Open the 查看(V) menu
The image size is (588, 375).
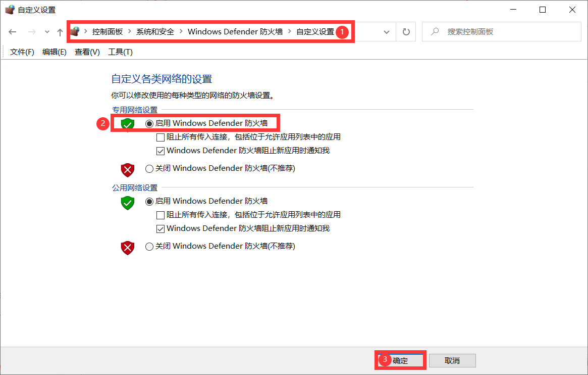tap(87, 52)
